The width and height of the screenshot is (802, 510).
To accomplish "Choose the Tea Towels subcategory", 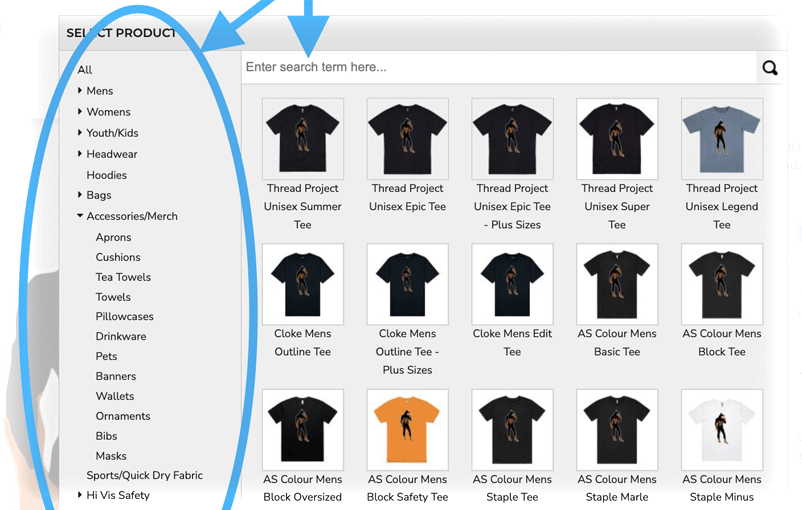I will click(x=123, y=277).
